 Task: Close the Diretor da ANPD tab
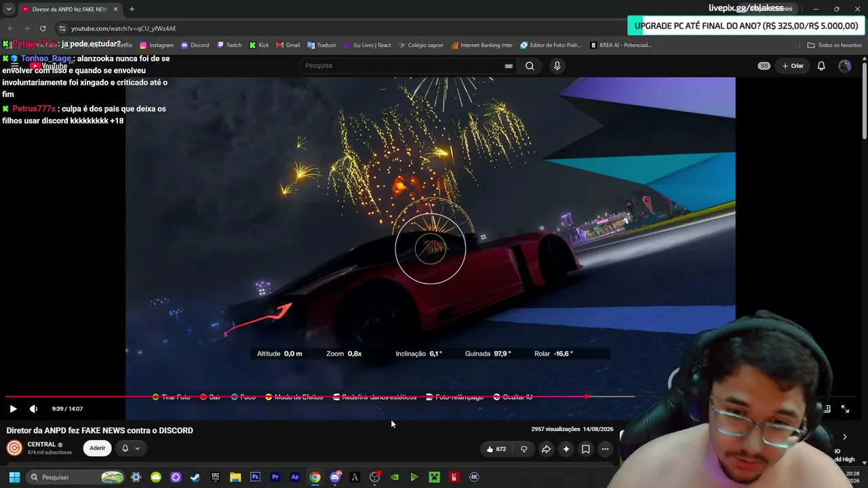pyautogui.click(x=115, y=9)
